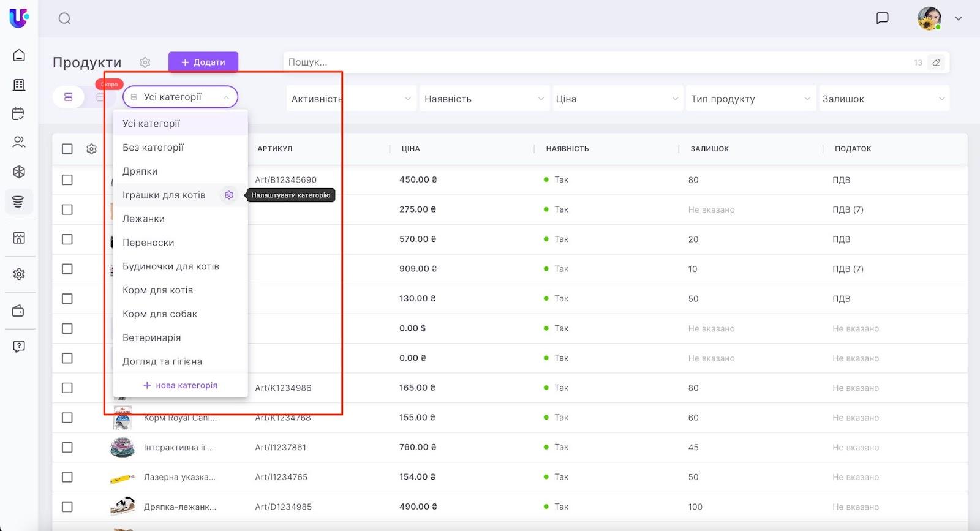Check the box for the 450.00 ₴ product row
The height and width of the screenshot is (531, 980).
click(67, 180)
